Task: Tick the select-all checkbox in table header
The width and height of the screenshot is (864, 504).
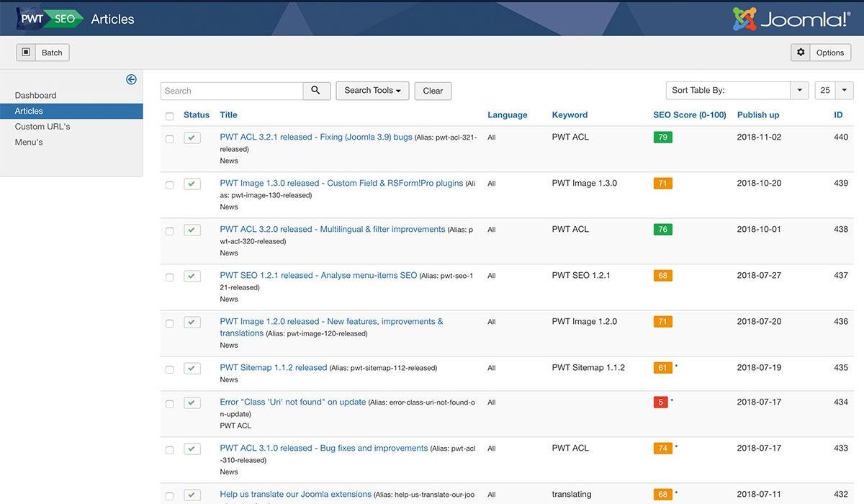Action: 170,116
